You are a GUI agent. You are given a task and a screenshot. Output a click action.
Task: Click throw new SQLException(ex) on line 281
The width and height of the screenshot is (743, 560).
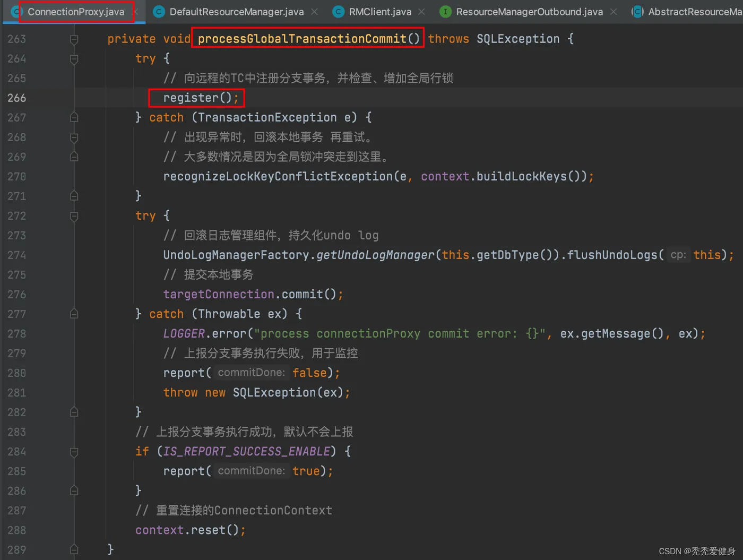(257, 392)
